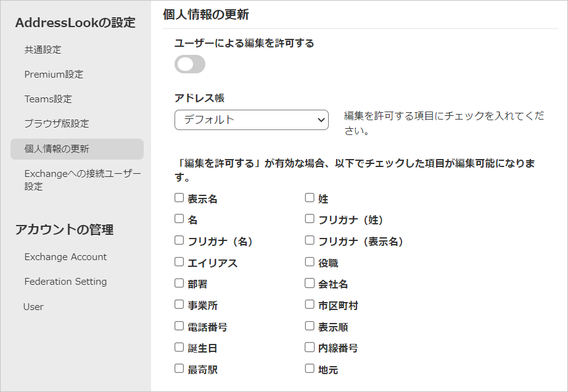Go to Premium設定 in sidebar
The height and width of the screenshot is (392, 568).
[54, 74]
